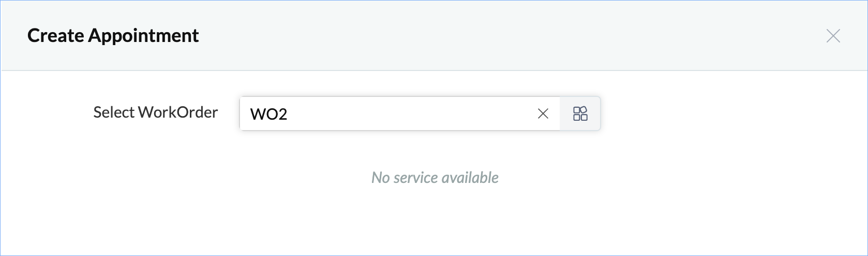Click the four-squares icon next to field
The image size is (868, 256).
[x=580, y=113]
